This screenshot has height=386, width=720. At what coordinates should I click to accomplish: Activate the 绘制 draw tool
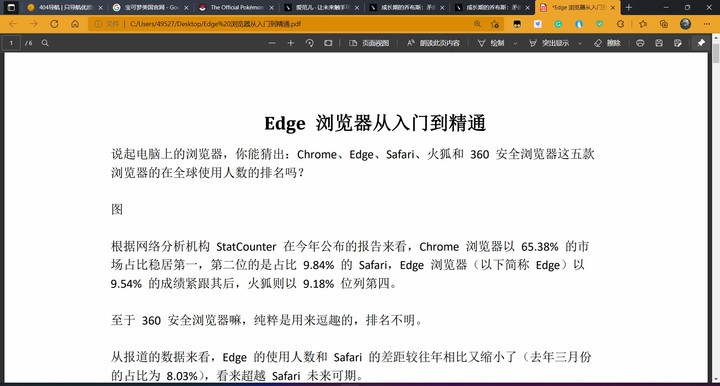(x=491, y=43)
